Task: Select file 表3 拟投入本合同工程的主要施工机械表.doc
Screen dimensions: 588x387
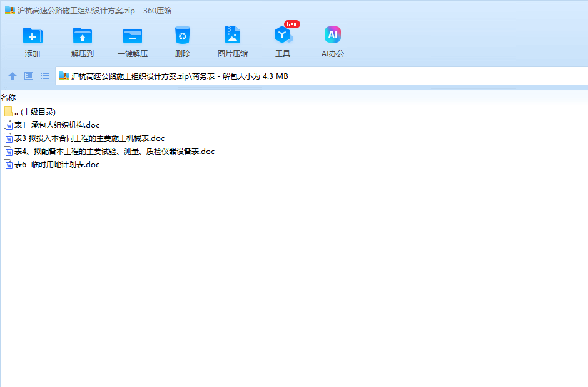Action: coord(84,138)
